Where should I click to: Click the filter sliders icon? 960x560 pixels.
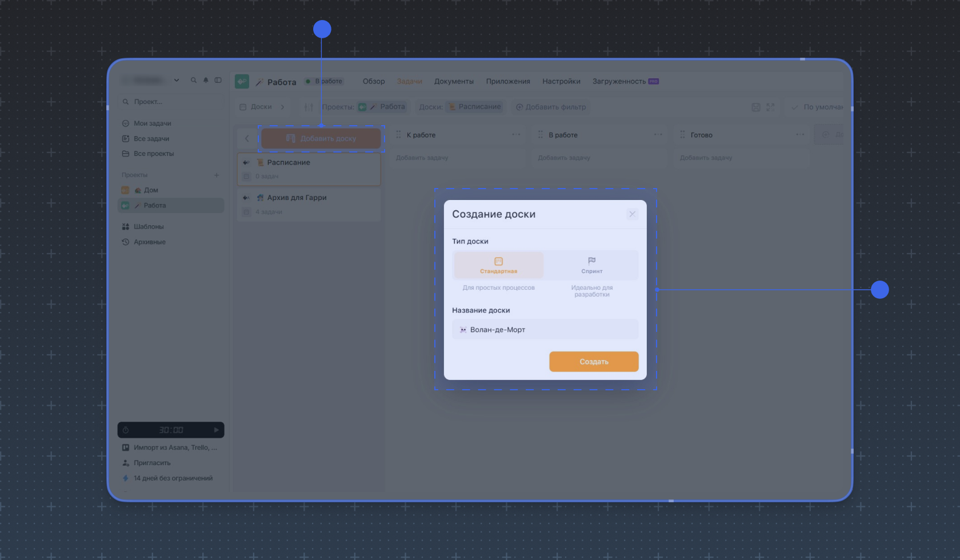309,107
